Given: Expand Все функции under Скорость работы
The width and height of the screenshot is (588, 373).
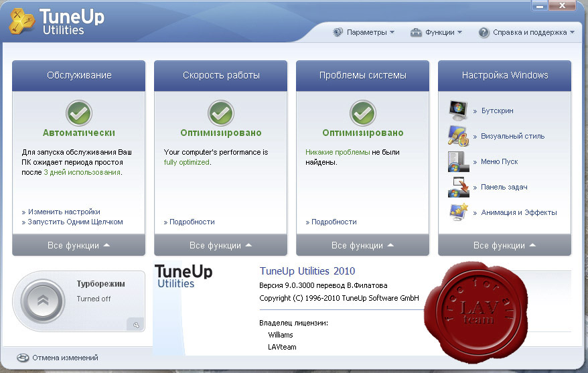Looking at the screenshot, I should (221, 245).
